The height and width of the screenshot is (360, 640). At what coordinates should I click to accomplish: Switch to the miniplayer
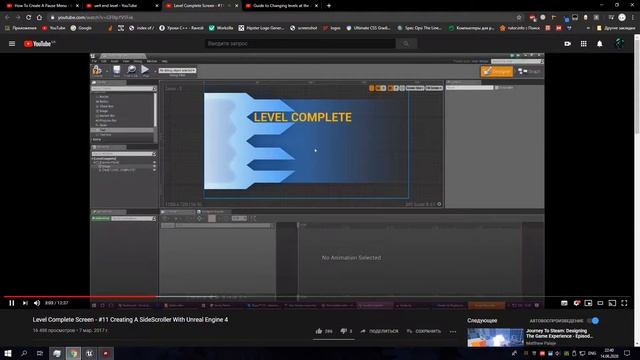pos(588,303)
